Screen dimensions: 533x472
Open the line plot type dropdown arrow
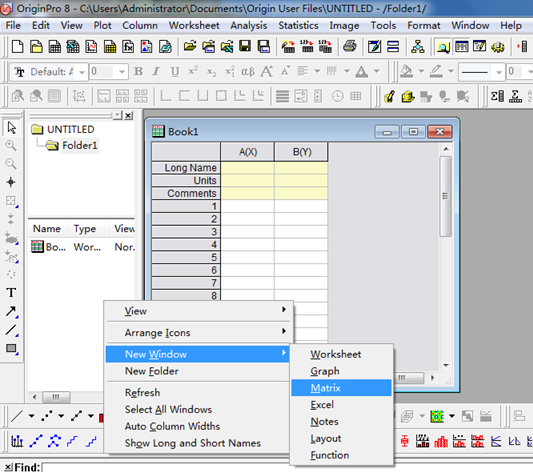pos(31,416)
